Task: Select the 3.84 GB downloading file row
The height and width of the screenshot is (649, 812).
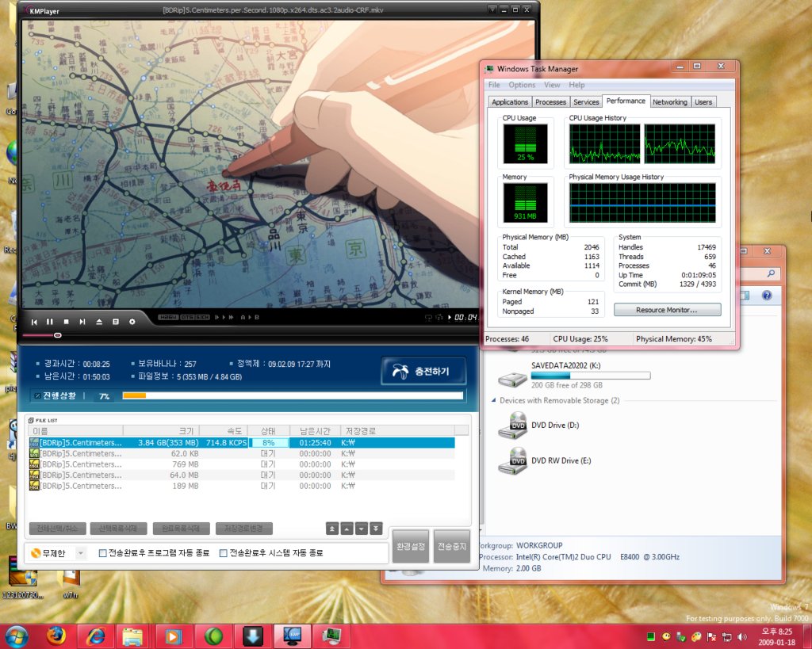Action: (x=242, y=442)
